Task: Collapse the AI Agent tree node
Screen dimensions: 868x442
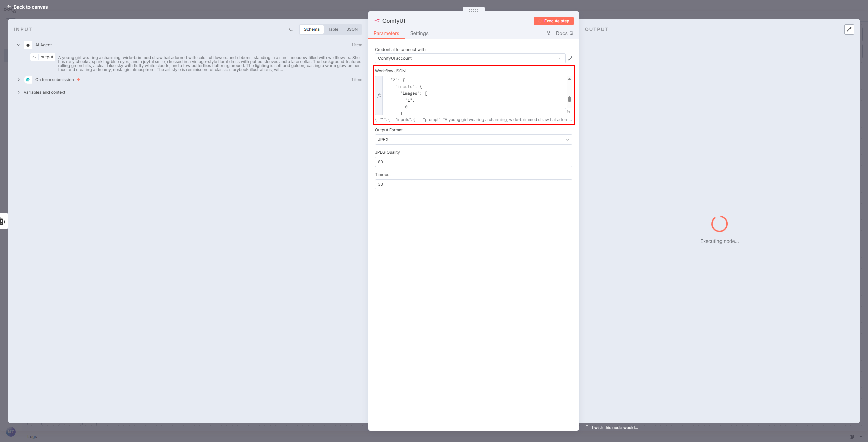Action: 18,45
